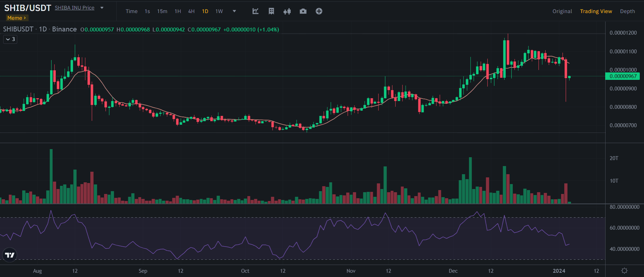Image resolution: width=644 pixels, height=277 pixels.
Task: Expand the SHIB/USDT pair selector arrow
Action: (102, 8)
